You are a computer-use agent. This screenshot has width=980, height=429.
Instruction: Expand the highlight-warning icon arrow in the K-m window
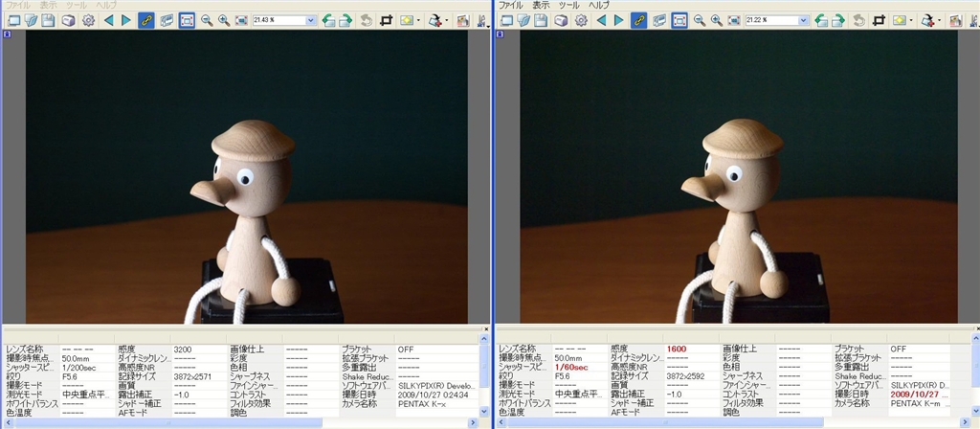[911, 21]
